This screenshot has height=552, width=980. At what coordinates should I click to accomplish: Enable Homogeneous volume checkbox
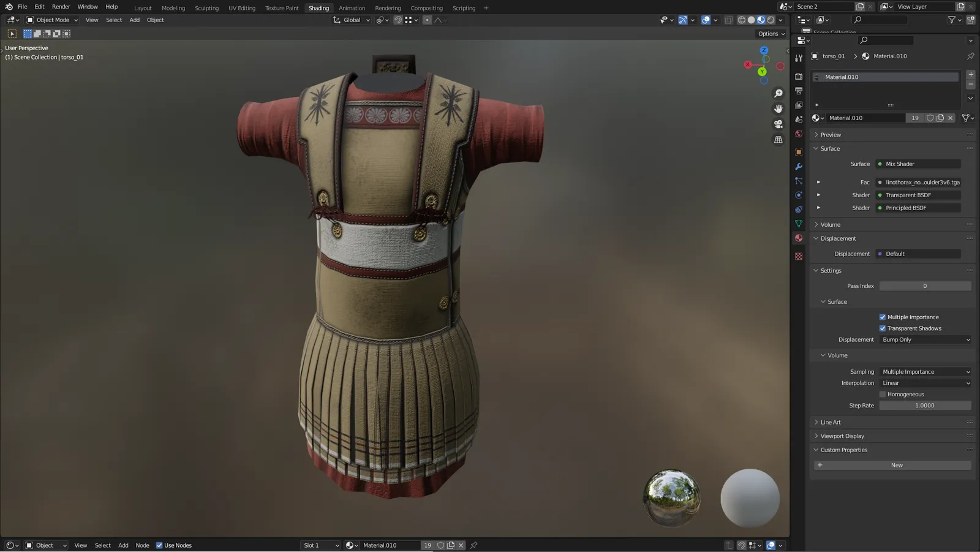point(883,395)
